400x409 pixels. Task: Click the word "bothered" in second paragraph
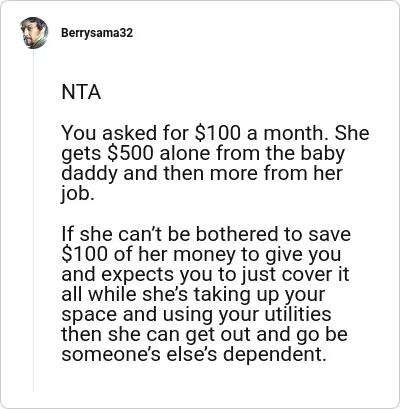click(236, 234)
